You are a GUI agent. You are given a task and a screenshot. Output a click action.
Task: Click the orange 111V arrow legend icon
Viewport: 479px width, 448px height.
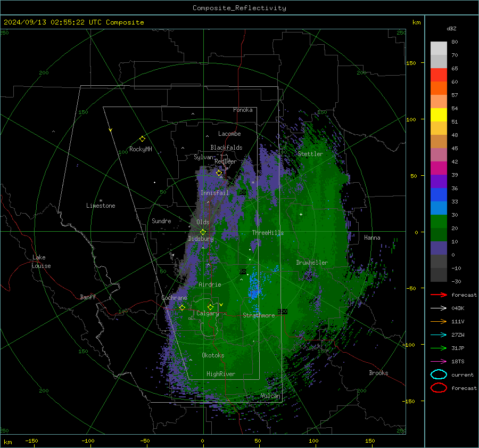pyautogui.click(x=439, y=321)
